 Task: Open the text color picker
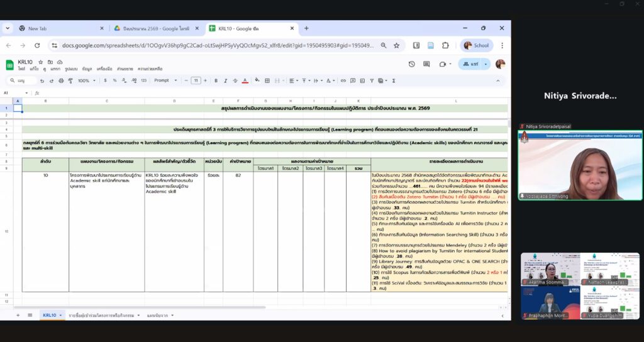[x=245, y=80]
